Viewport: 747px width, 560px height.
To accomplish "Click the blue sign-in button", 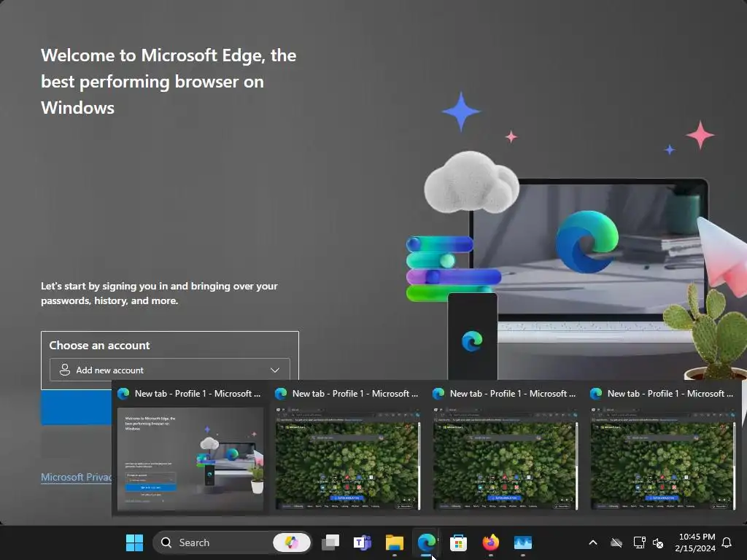I will click(76, 408).
